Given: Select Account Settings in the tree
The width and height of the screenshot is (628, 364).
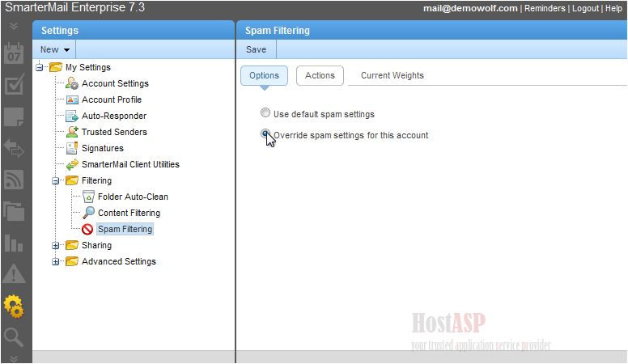Looking at the screenshot, I should [115, 83].
